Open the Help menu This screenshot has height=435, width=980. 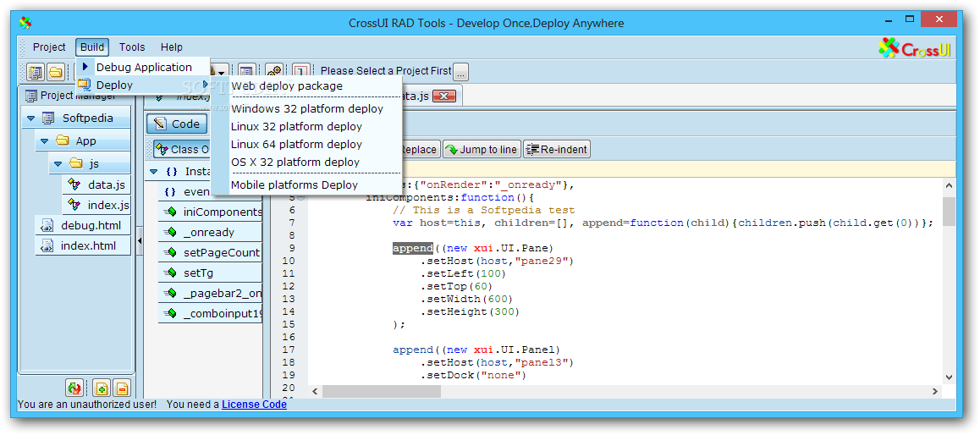click(x=171, y=47)
